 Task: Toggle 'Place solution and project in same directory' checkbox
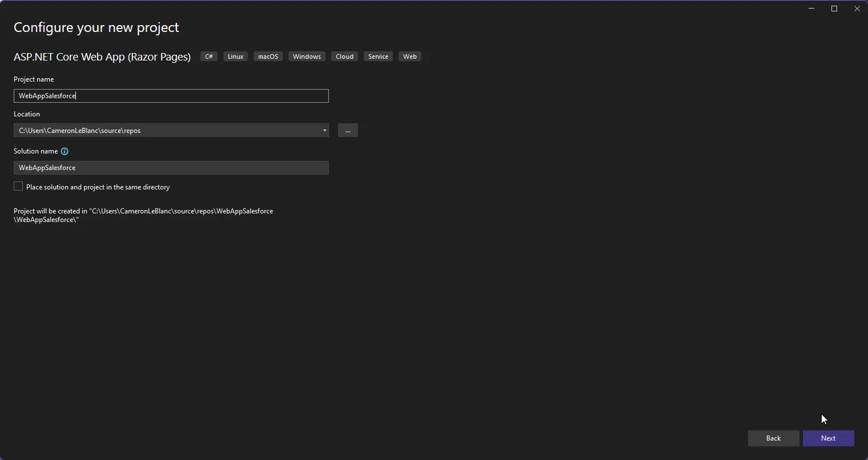click(x=18, y=187)
